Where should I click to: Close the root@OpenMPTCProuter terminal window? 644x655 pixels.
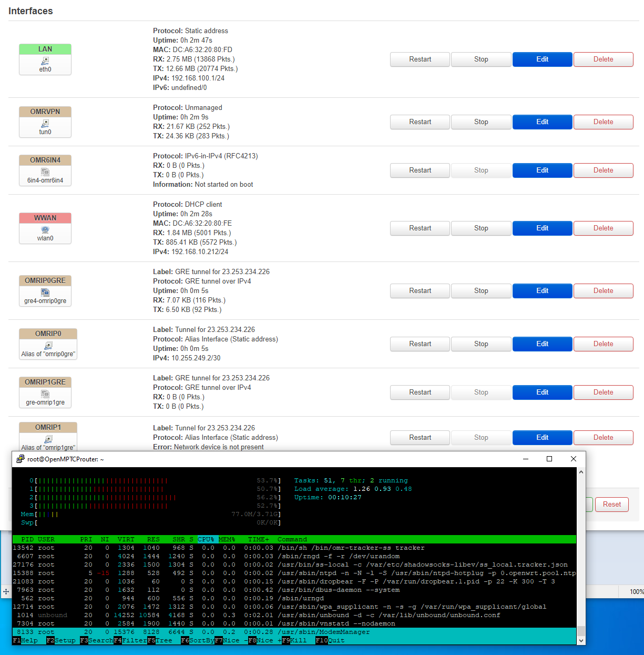[574, 459]
